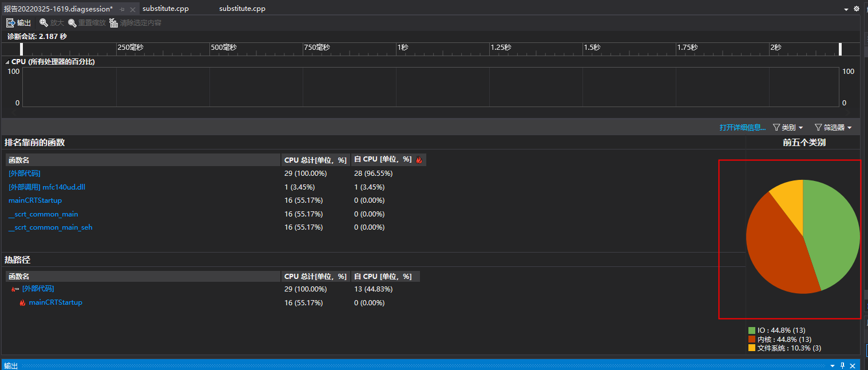Toggle auto-hide pin on 输出 panel
Screen dimensions: 868x370
click(842, 365)
